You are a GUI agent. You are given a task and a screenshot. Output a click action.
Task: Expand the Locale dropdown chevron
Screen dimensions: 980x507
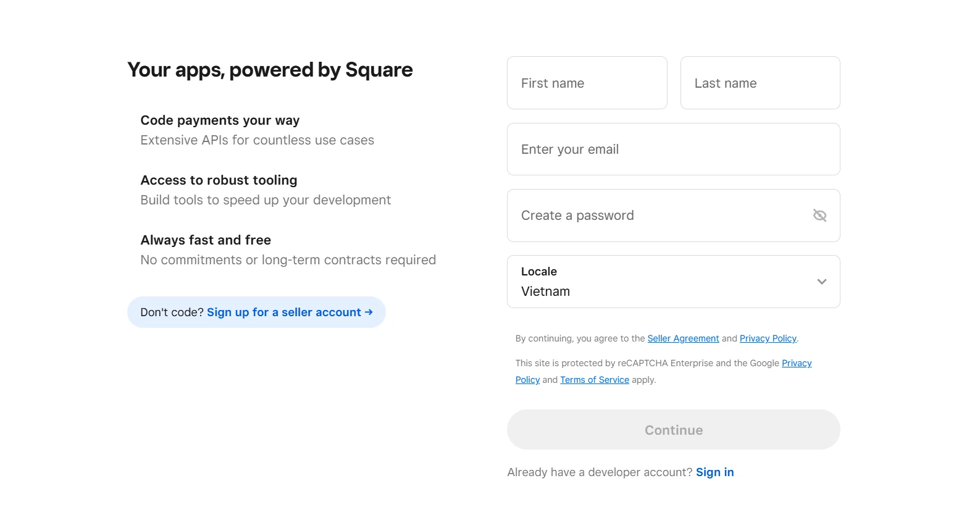[x=821, y=282]
